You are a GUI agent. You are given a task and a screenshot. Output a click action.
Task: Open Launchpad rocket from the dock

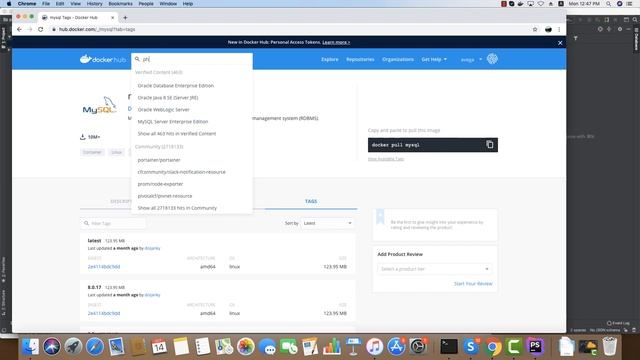(73, 347)
